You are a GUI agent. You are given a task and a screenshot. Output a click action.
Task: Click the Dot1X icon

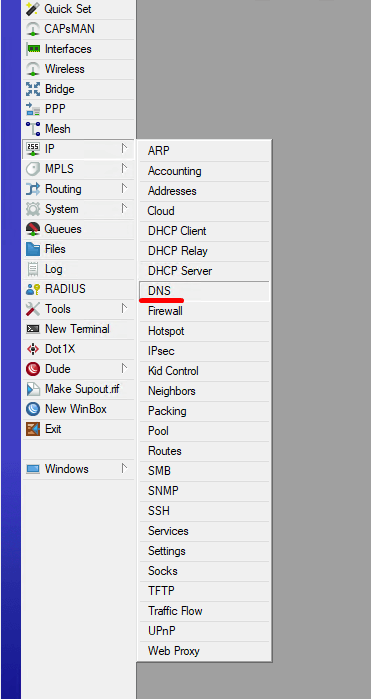coord(33,349)
